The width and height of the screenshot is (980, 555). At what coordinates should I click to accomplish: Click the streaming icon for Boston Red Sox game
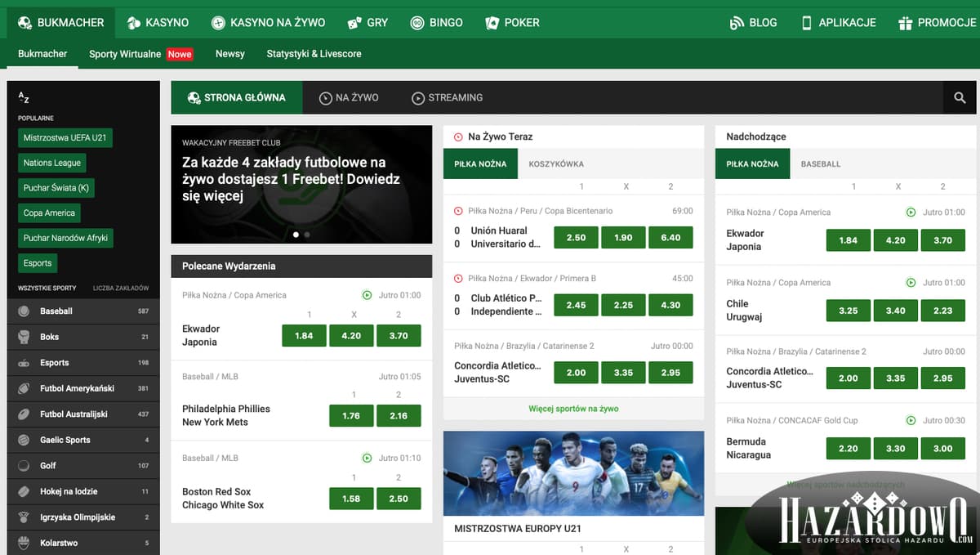coord(367,459)
